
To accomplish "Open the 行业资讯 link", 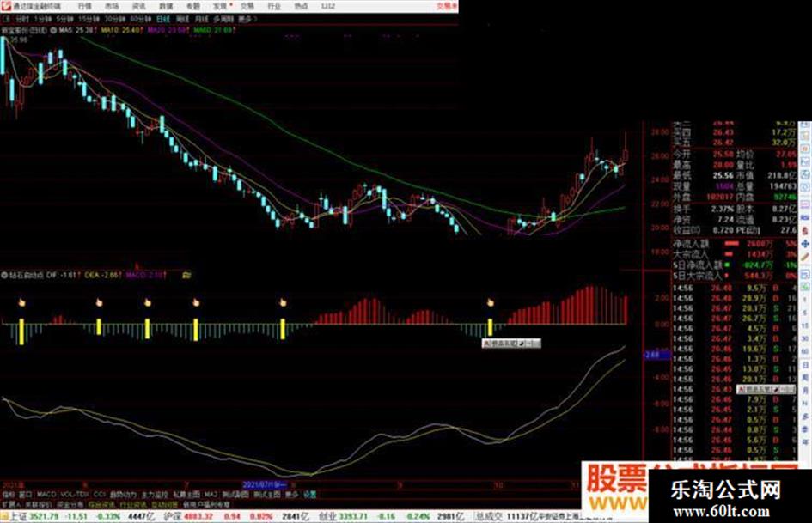I will click(x=133, y=504).
